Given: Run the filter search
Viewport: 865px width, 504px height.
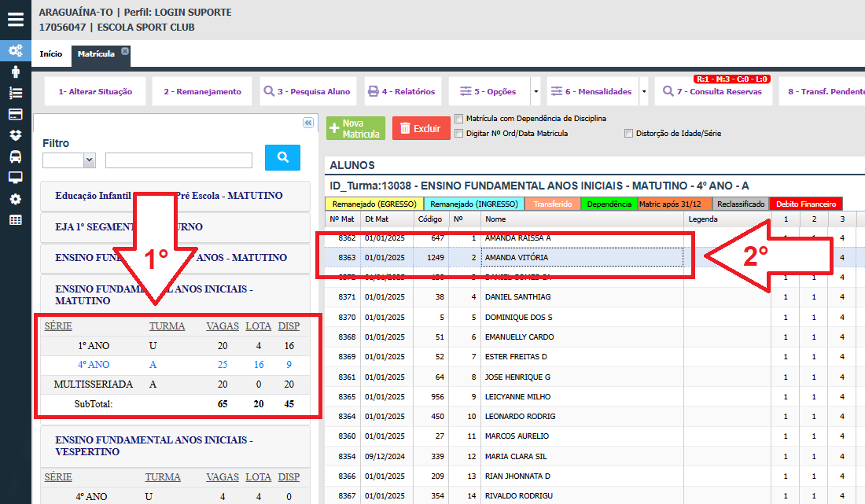Looking at the screenshot, I should click(282, 158).
